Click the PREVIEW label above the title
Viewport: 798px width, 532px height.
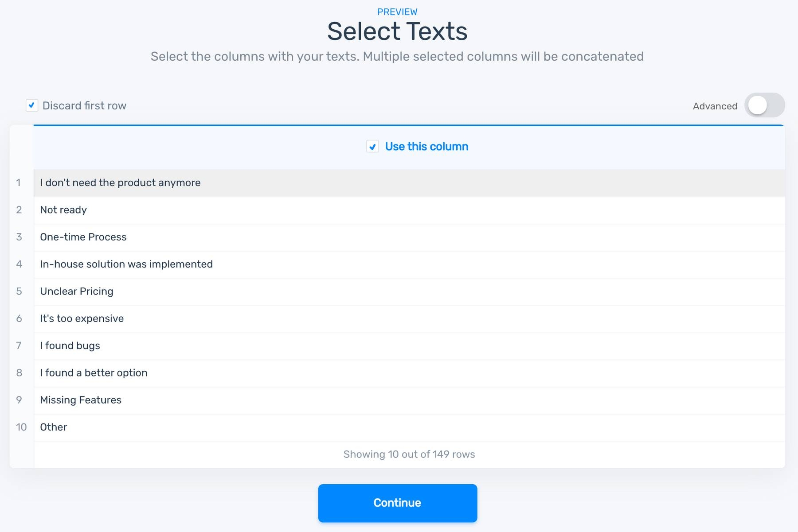pyautogui.click(x=397, y=12)
